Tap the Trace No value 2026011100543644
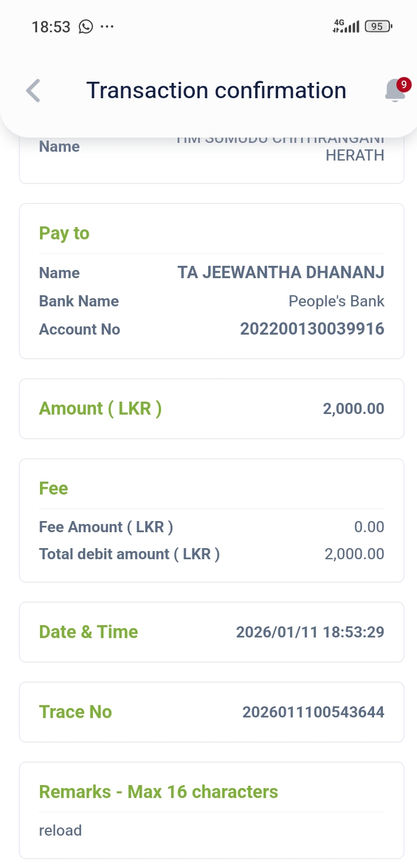 tap(313, 712)
